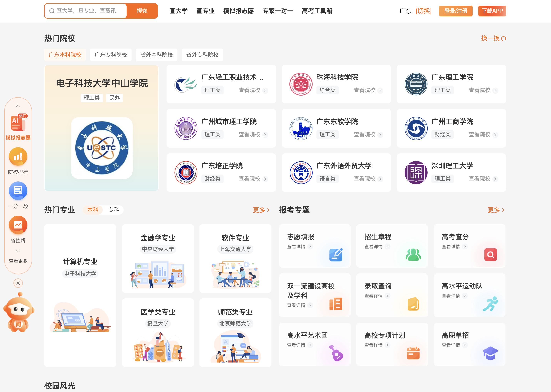This screenshot has width=551, height=392.
Task: Open the 医学类专业 card
Action: click(158, 333)
